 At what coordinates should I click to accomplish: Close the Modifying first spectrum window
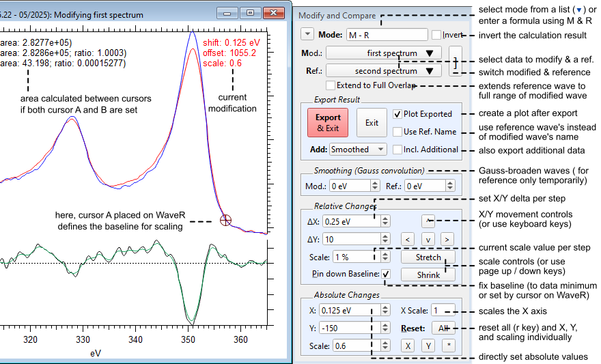(x=274, y=13)
